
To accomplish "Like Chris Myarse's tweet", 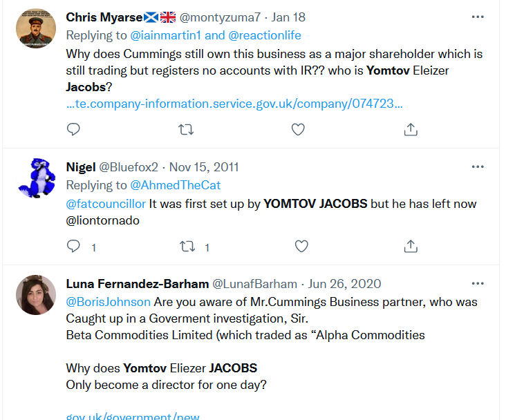I will pos(298,129).
